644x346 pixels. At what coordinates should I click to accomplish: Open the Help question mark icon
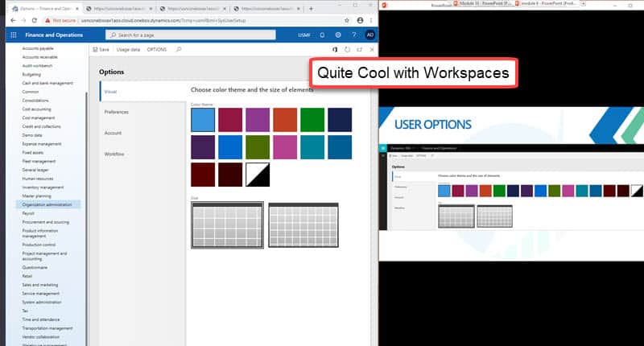click(354, 35)
